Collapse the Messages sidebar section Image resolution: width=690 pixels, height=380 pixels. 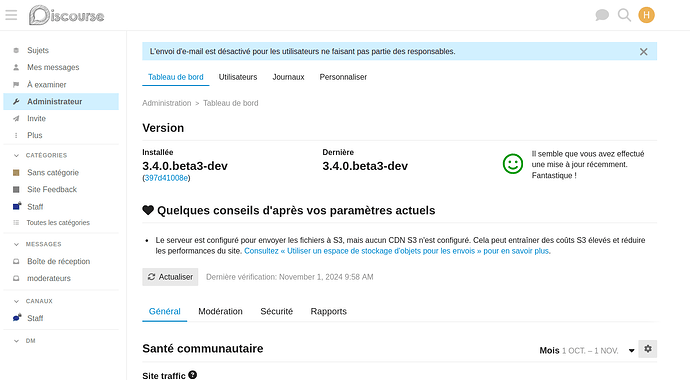pos(37,244)
